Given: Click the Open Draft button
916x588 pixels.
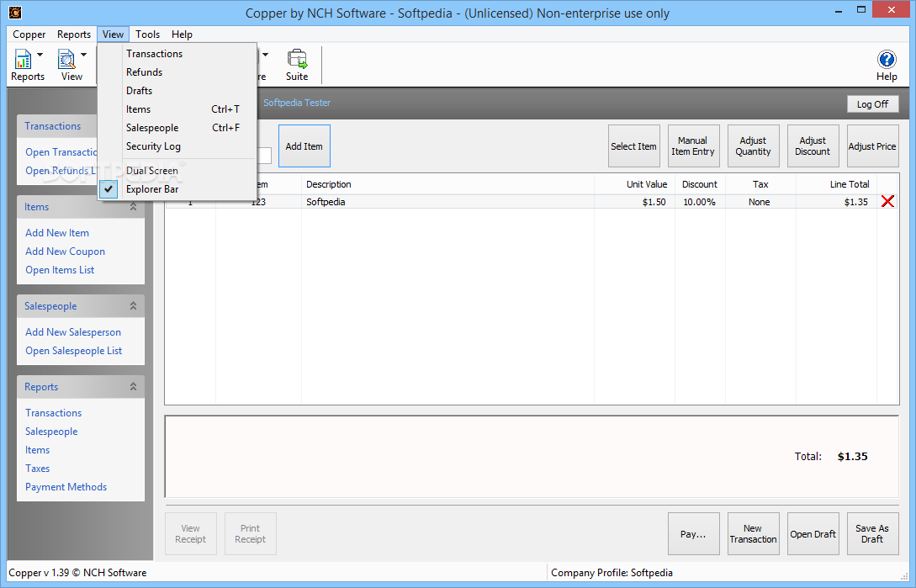Looking at the screenshot, I should (x=813, y=533).
